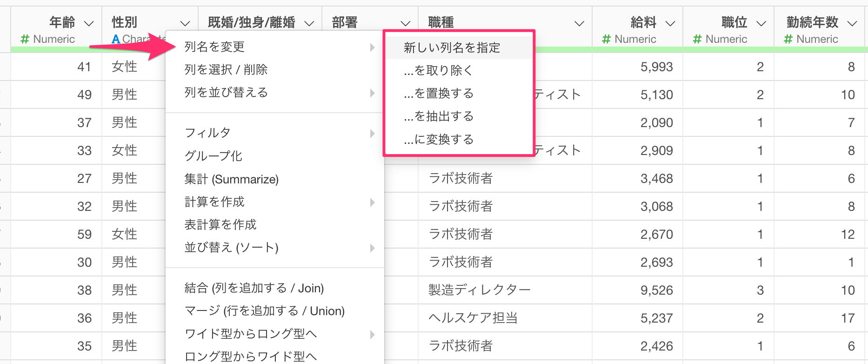This screenshot has width=868, height=364.
Task: Select 結合 (列を追加する / Join)
Action: tap(254, 288)
